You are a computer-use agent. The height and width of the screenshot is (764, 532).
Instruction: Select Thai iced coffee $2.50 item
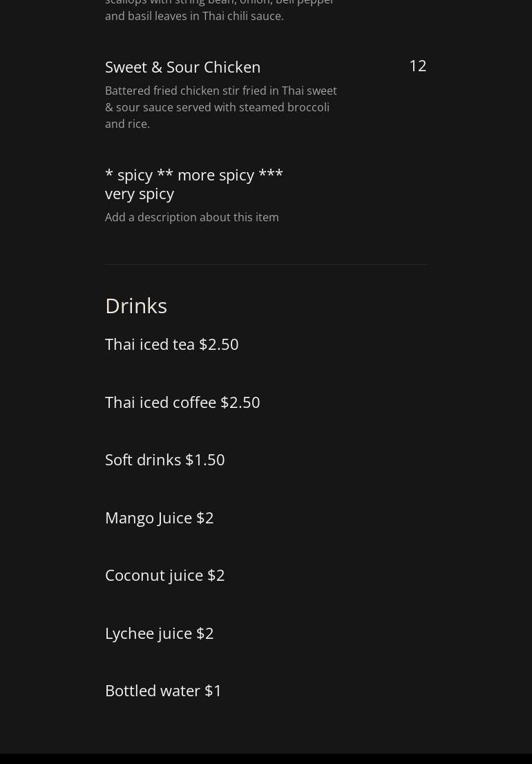pos(182,402)
